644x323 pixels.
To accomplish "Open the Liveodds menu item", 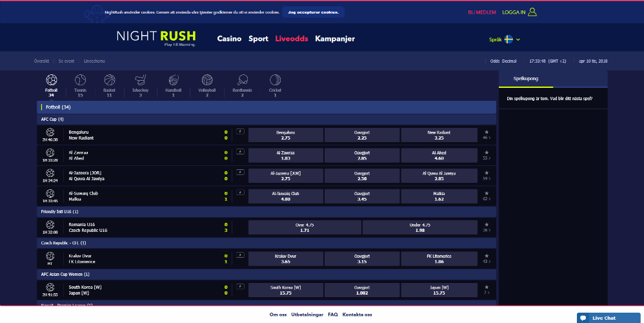I will pyautogui.click(x=292, y=39).
